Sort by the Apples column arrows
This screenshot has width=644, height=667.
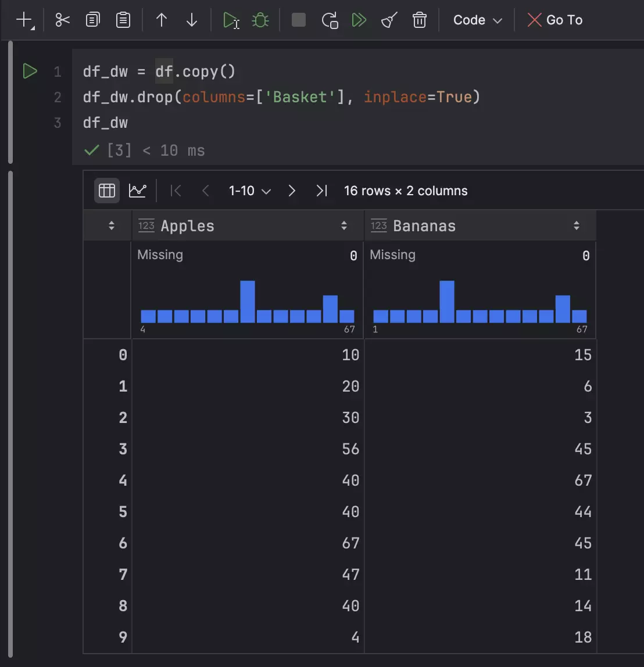point(344,226)
